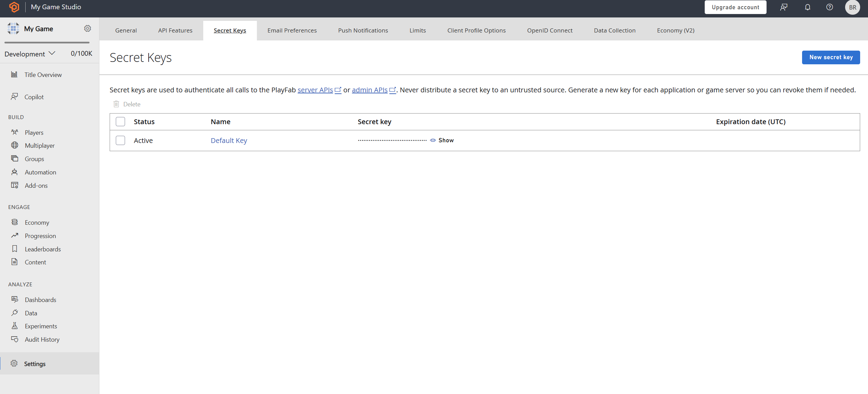Select the Copilot sidebar icon

[x=15, y=97]
